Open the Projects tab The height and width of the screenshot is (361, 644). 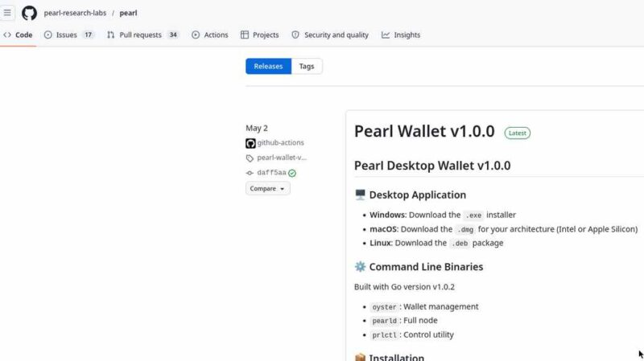(260, 35)
